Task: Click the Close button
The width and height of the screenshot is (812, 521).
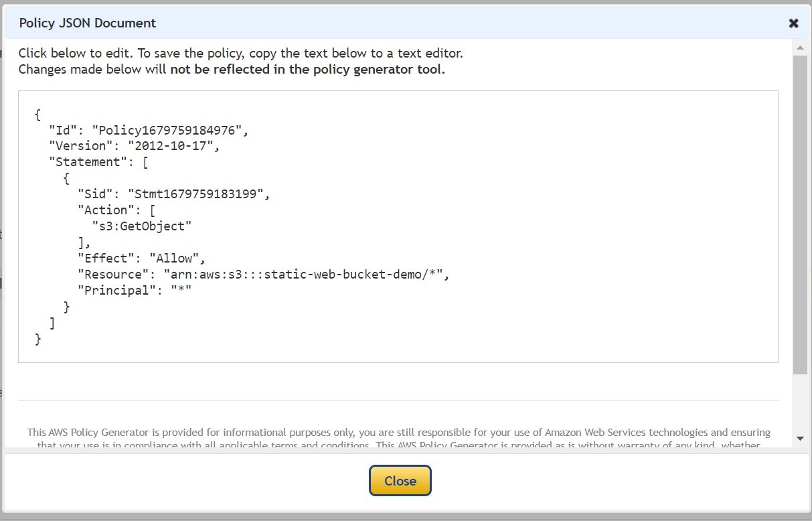Action: coord(400,480)
